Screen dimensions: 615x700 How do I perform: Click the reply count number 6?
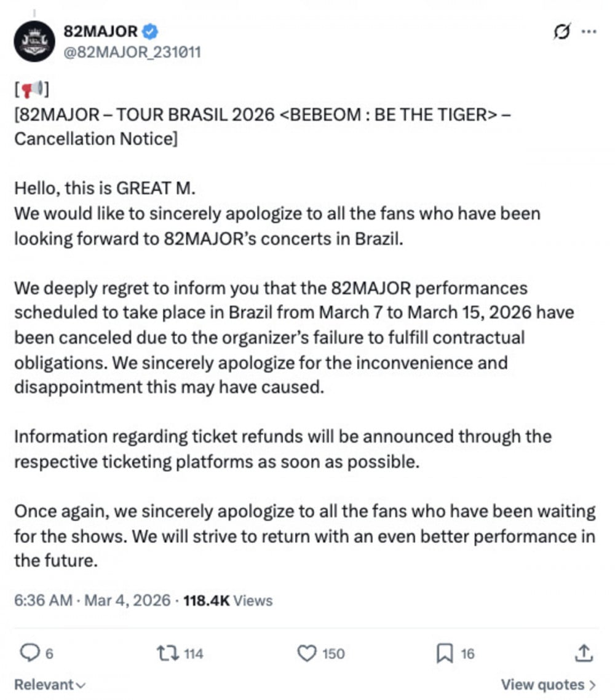(x=49, y=654)
